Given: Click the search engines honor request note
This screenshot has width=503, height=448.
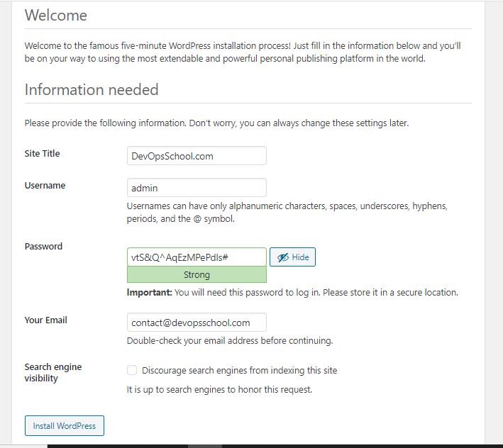Looking at the screenshot, I should pos(219,389).
